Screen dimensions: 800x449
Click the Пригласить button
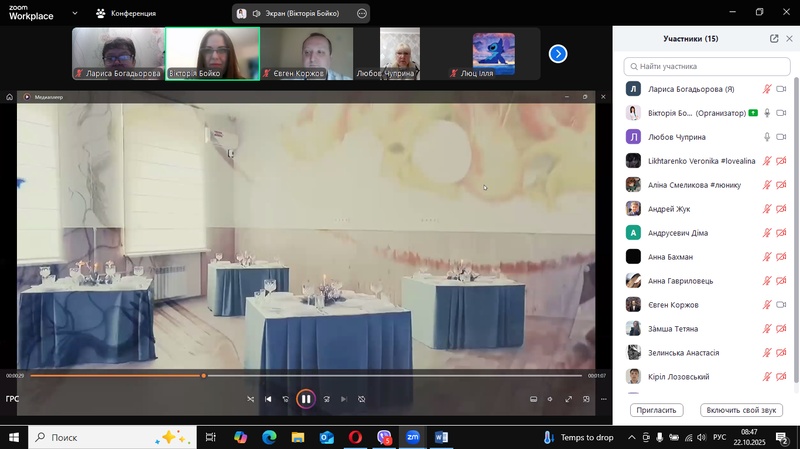point(656,410)
